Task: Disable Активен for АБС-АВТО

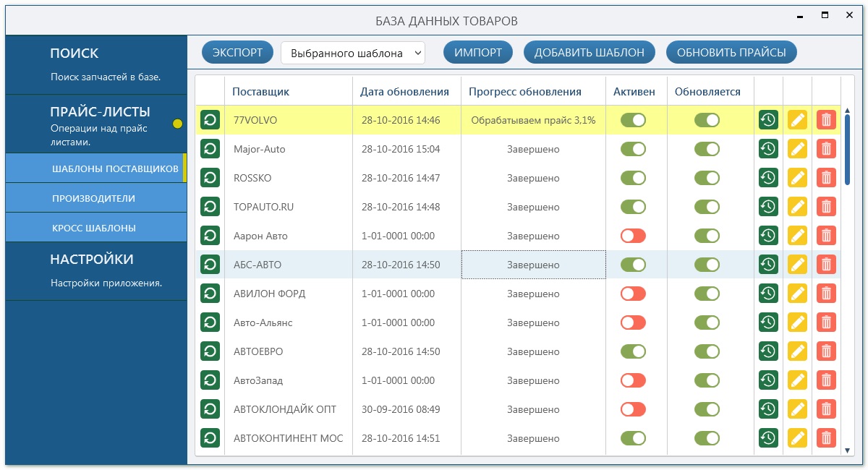Action: 633,265
